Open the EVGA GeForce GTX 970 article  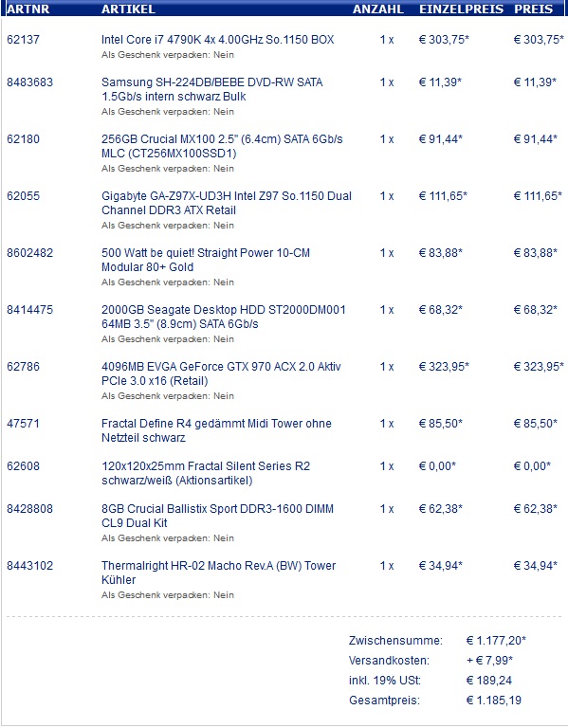coord(221,373)
